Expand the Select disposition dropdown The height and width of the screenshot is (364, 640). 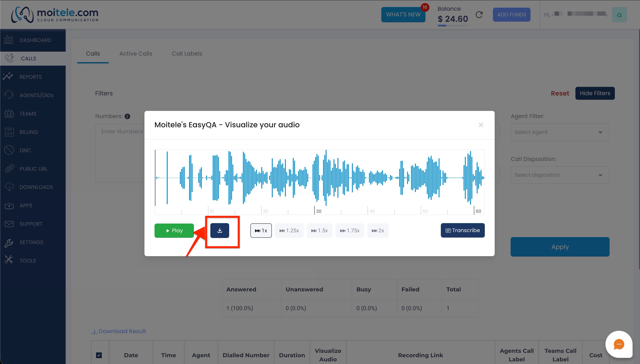[x=560, y=175]
